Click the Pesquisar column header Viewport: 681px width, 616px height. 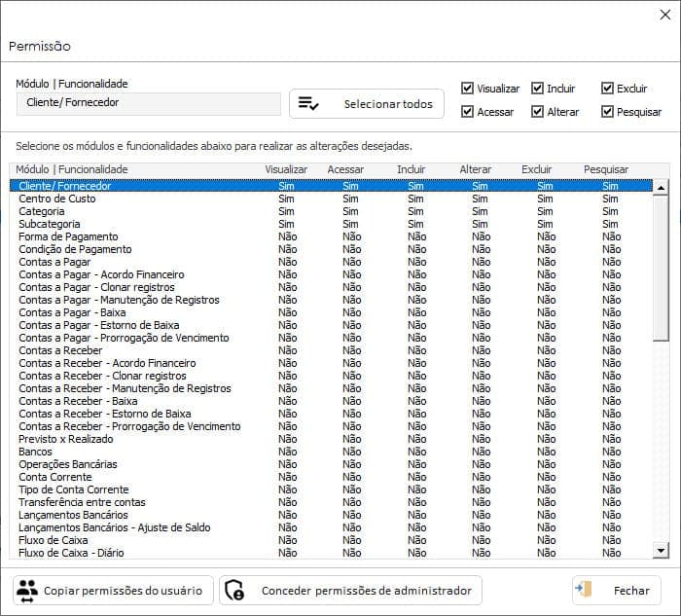606,169
